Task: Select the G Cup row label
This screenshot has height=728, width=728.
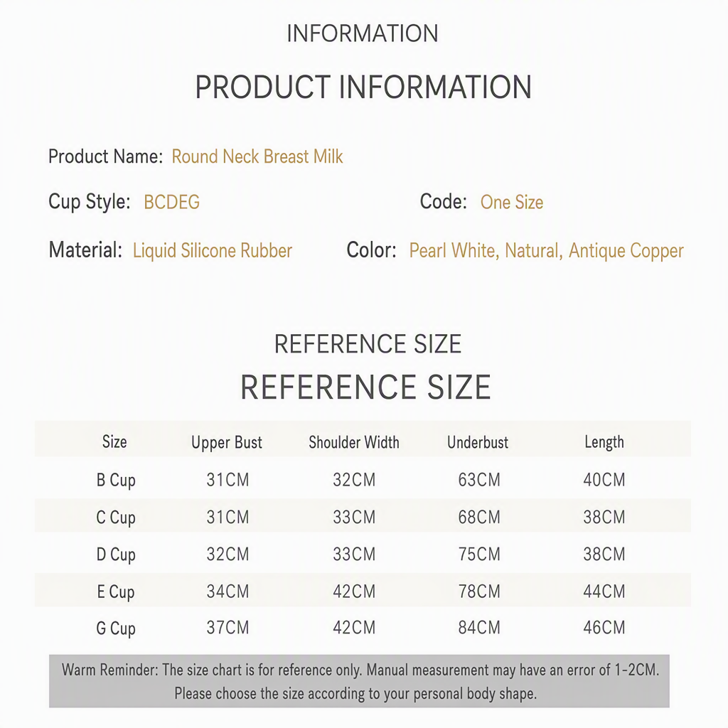Action: coord(116,628)
